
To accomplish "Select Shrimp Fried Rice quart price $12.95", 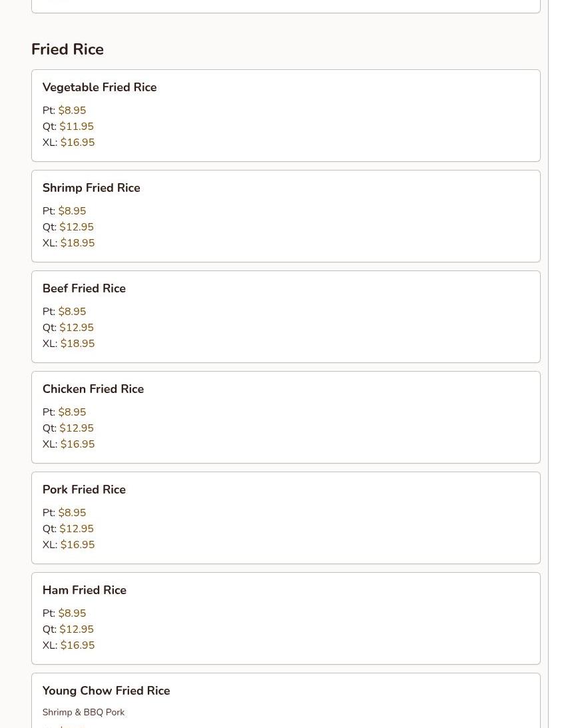I will tap(77, 227).
